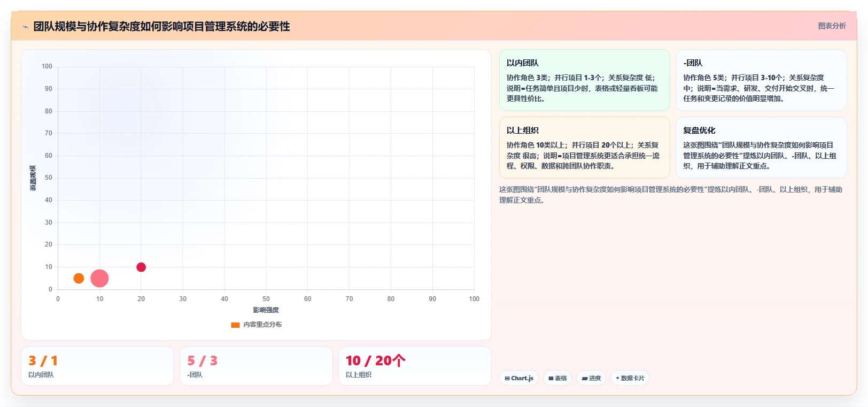Click the 以内团队 label under 3 / 1
This screenshot has height=407, width=868.
(x=41, y=375)
